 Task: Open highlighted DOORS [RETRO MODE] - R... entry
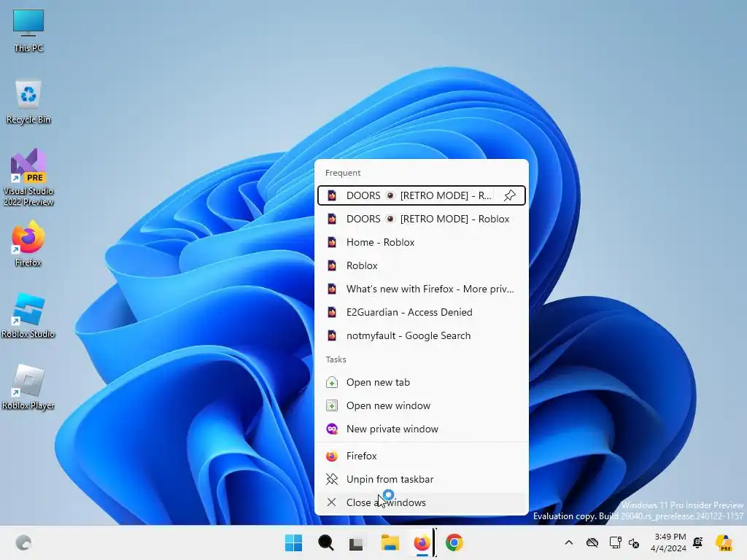pos(421,195)
